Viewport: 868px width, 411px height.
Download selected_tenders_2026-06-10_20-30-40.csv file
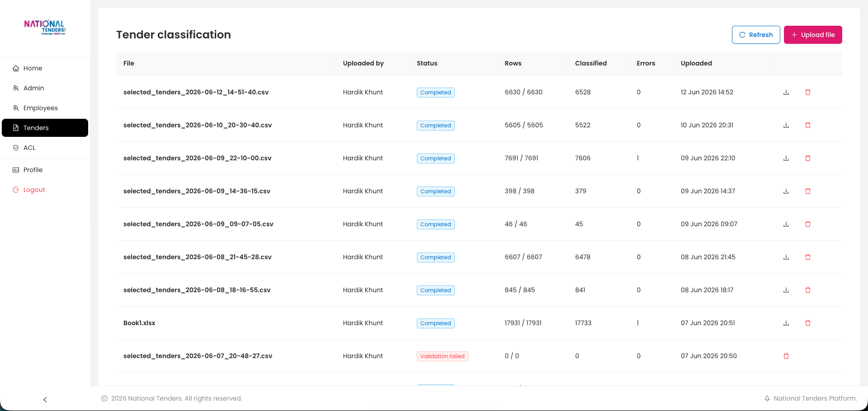click(786, 125)
